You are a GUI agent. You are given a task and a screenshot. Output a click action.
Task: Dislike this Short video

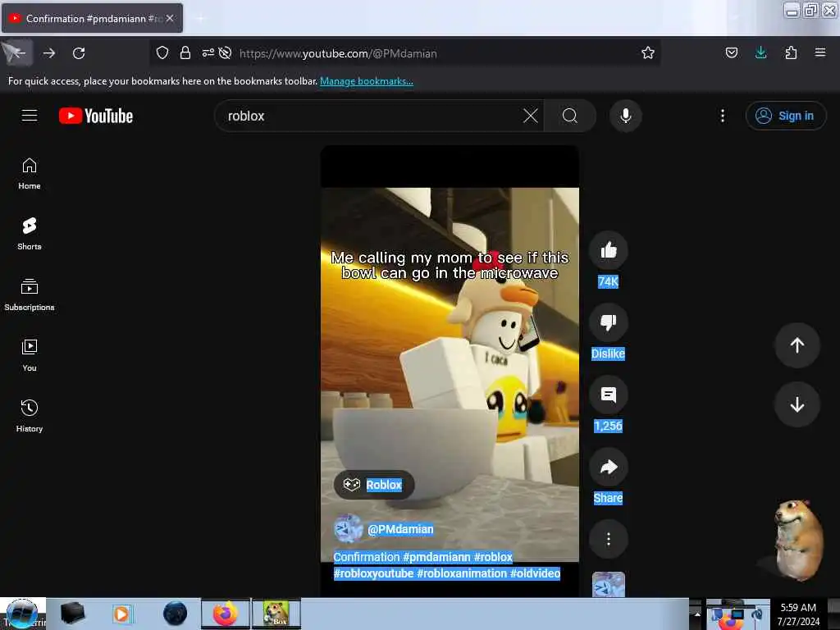coord(608,322)
